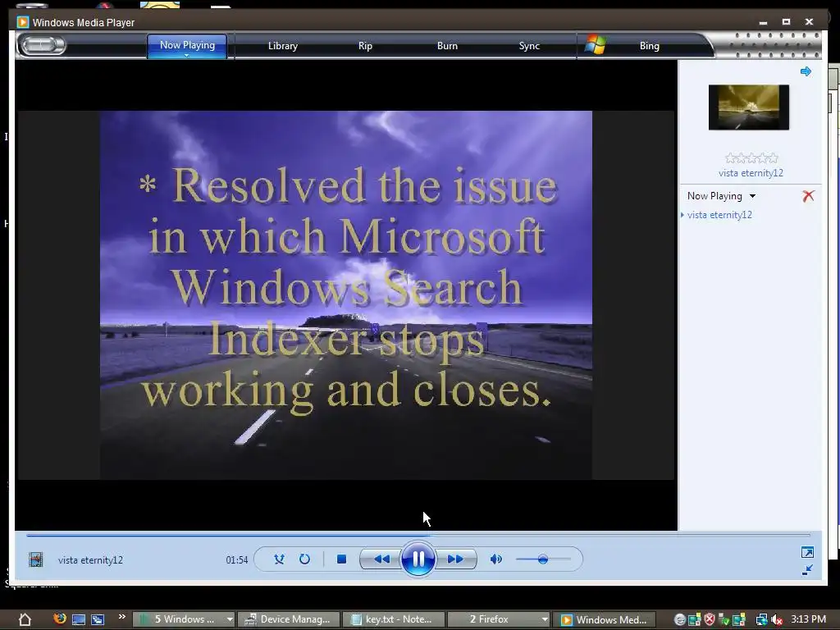Screen dimensions: 840x630
Task: View full screen icon
Action: point(807,552)
